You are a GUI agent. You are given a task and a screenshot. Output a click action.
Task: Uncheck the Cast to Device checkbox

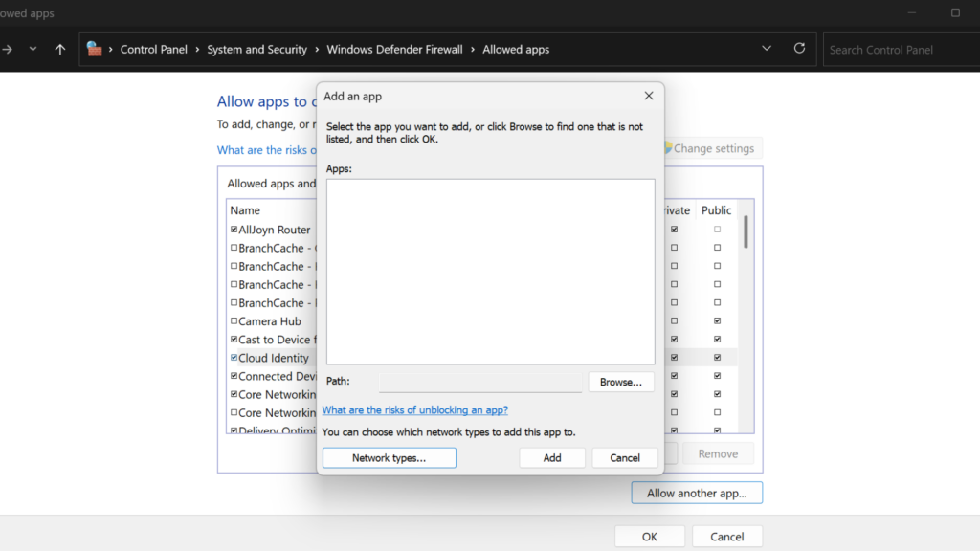(234, 340)
